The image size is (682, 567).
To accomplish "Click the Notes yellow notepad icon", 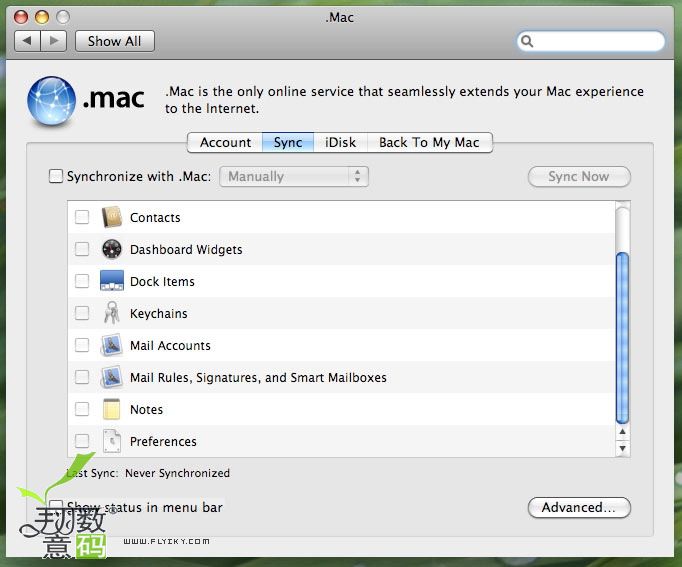I will pyautogui.click(x=111, y=409).
